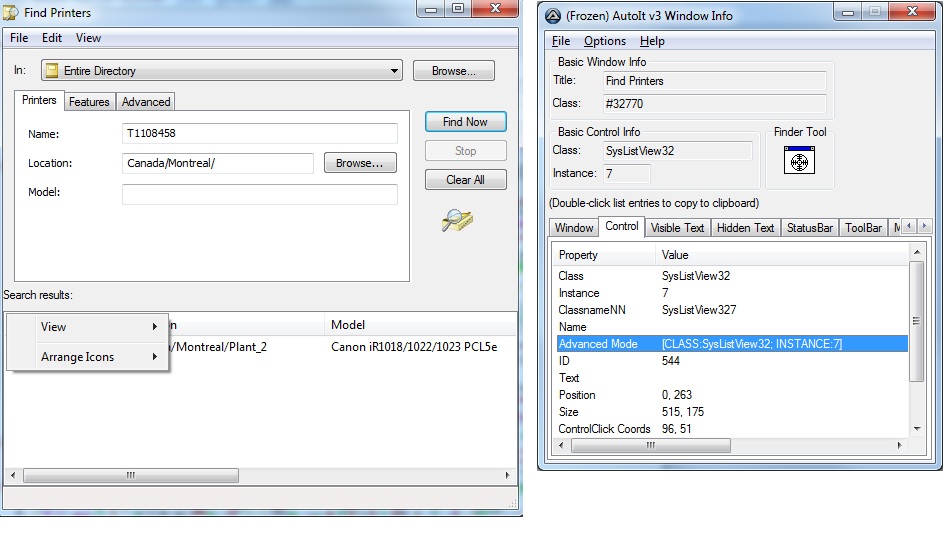Switch to the Features tab

click(x=89, y=102)
